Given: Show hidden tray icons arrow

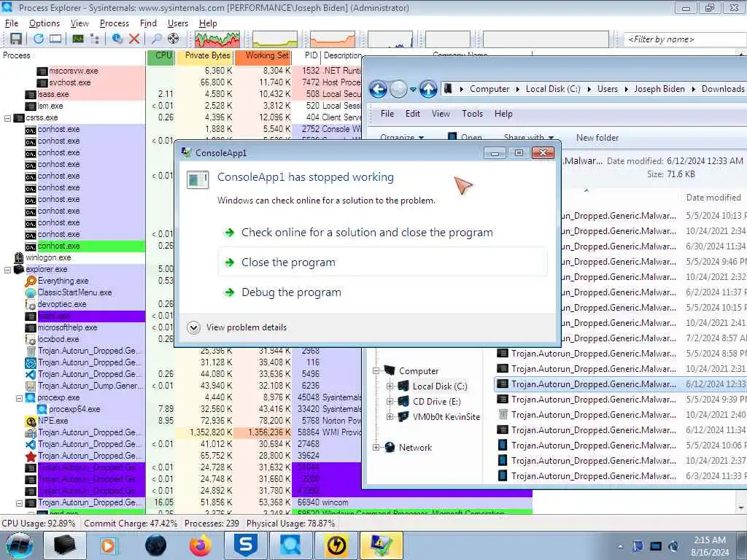Looking at the screenshot, I should (x=620, y=547).
